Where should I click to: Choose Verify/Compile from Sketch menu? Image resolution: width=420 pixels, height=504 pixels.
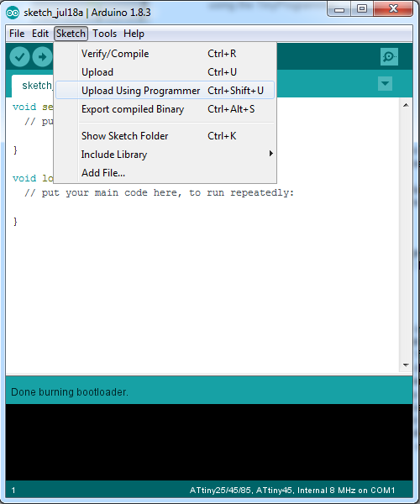point(165,54)
